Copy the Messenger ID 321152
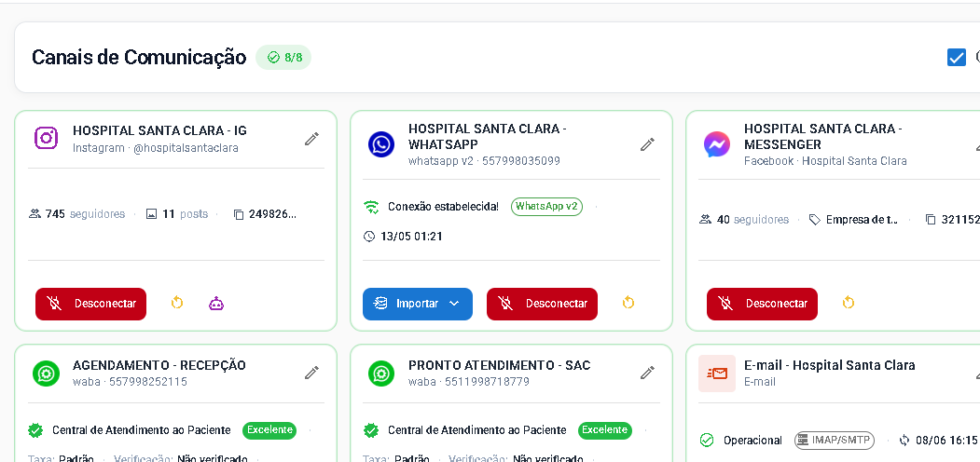Image resolution: width=980 pixels, height=462 pixels. pyautogui.click(x=930, y=220)
